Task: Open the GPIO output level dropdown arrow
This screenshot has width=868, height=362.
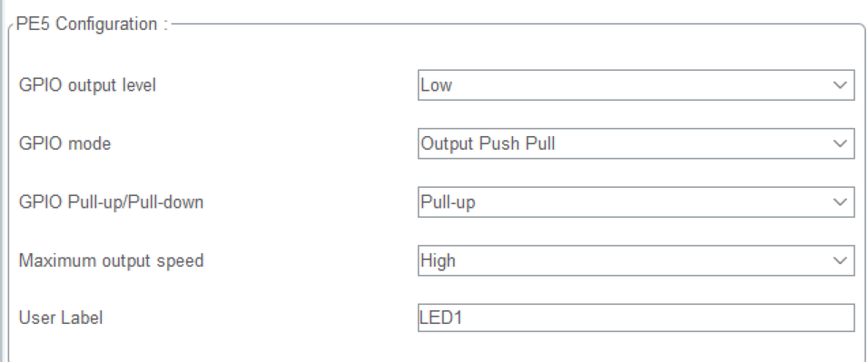Action: (841, 86)
